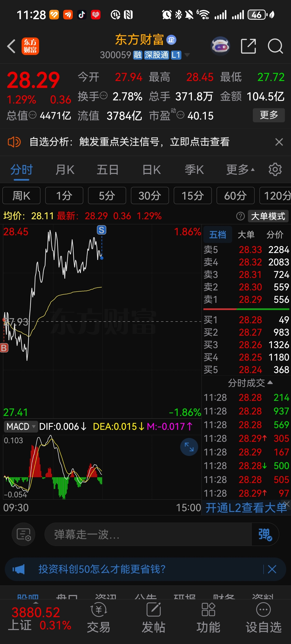The width and height of the screenshot is (291, 644).
Task: Tap the 换手 info icon
Action: click(x=104, y=95)
